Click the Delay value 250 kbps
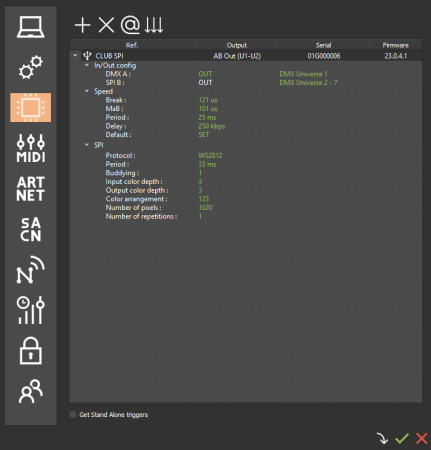Viewport: 431px width, 450px height. (212, 126)
